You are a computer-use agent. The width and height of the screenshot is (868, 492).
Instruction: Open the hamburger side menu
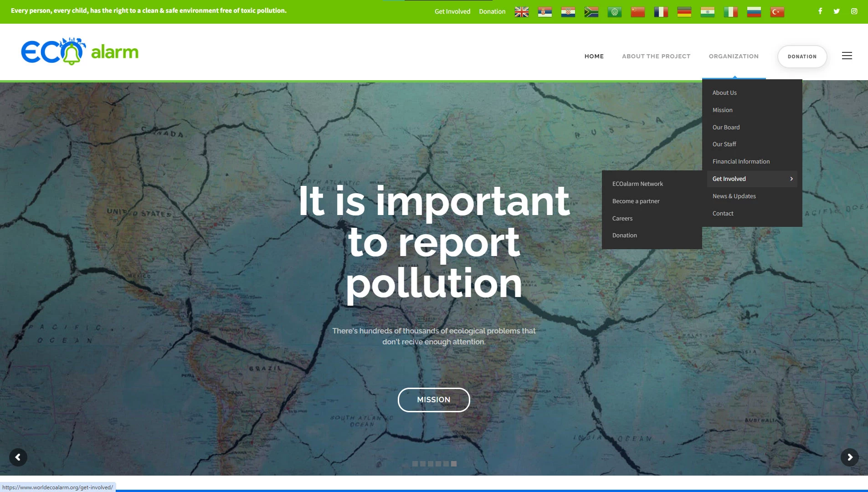847,56
